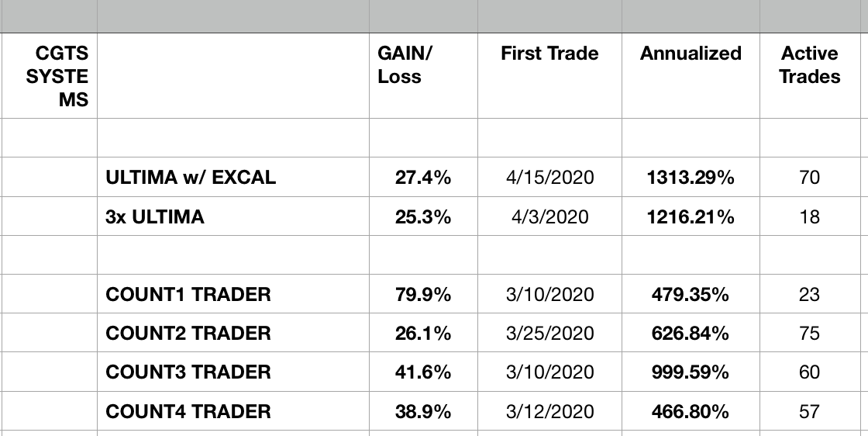The image size is (868, 436).
Task: Select the 3/12/2020 date cell
Action: click(x=549, y=411)
